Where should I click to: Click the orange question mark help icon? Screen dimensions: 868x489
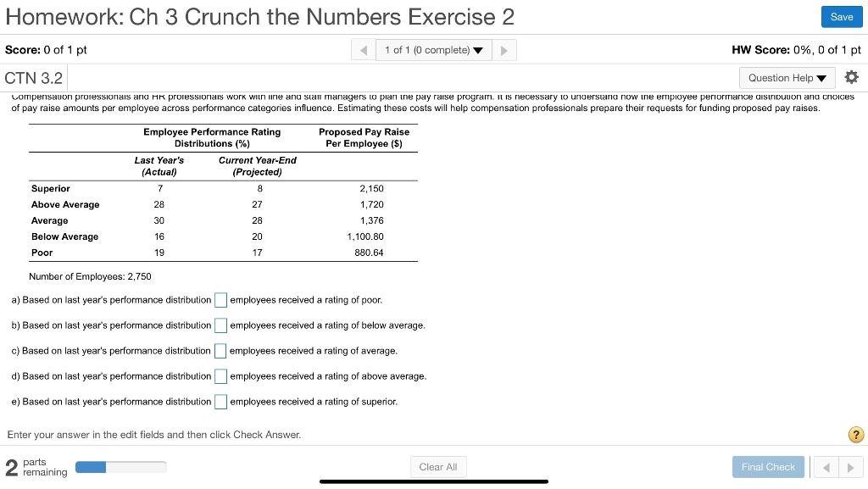pyautogui.click(x=854, y=434)
